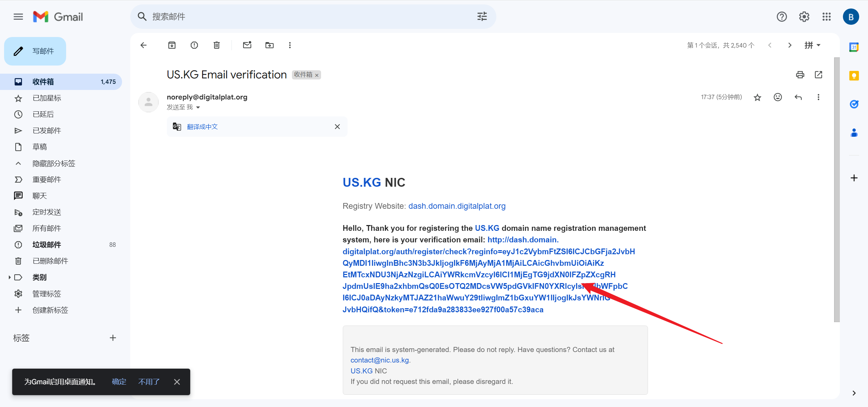Screen dimensions: 868x407
Task: Open Google Tasks side panel
Action: pos(854,104)
